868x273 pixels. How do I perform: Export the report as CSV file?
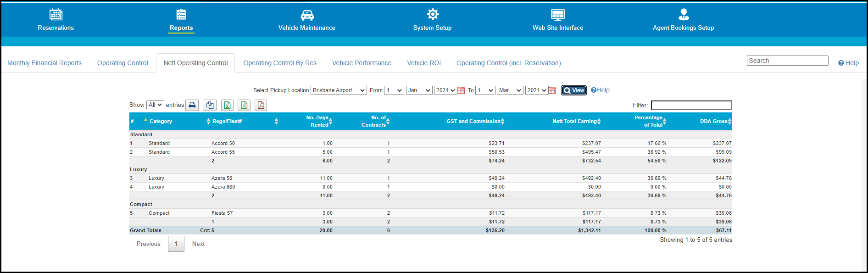244,106
